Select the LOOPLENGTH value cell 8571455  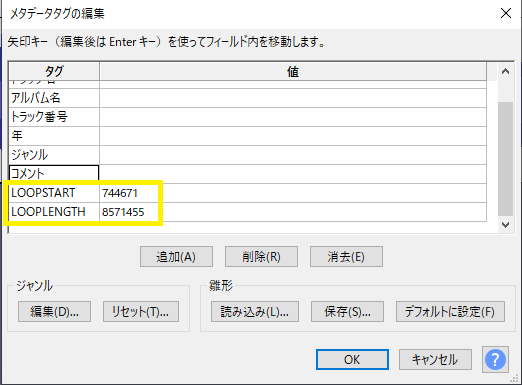[x=293, y=212]
